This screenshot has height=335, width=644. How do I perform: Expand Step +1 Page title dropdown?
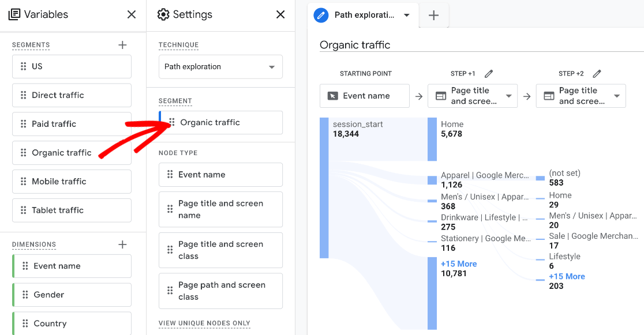[509, 96]
